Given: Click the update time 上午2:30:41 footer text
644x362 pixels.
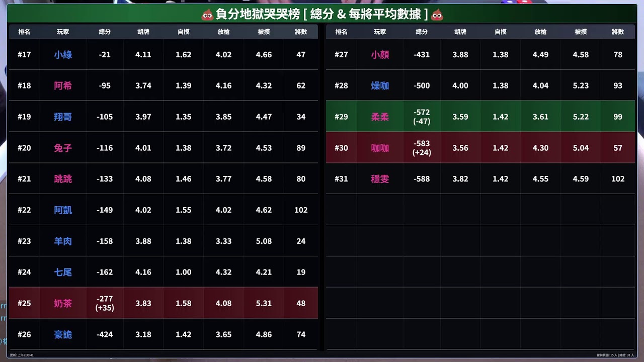Looking at the screenshot, I should tap(22, 355).
